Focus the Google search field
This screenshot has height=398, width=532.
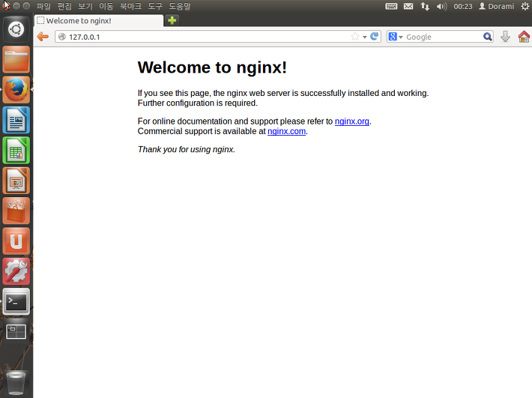click(443, 37)
